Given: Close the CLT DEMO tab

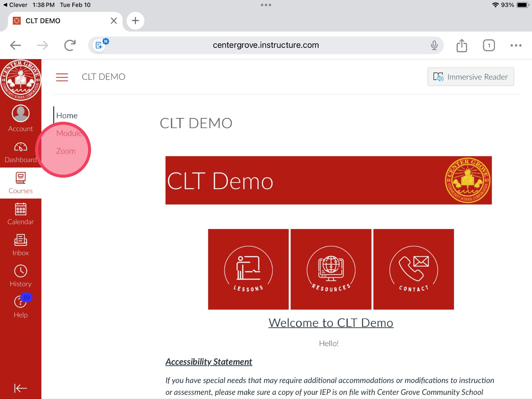Looking at the screenshot, I should [x=114, y=21].
